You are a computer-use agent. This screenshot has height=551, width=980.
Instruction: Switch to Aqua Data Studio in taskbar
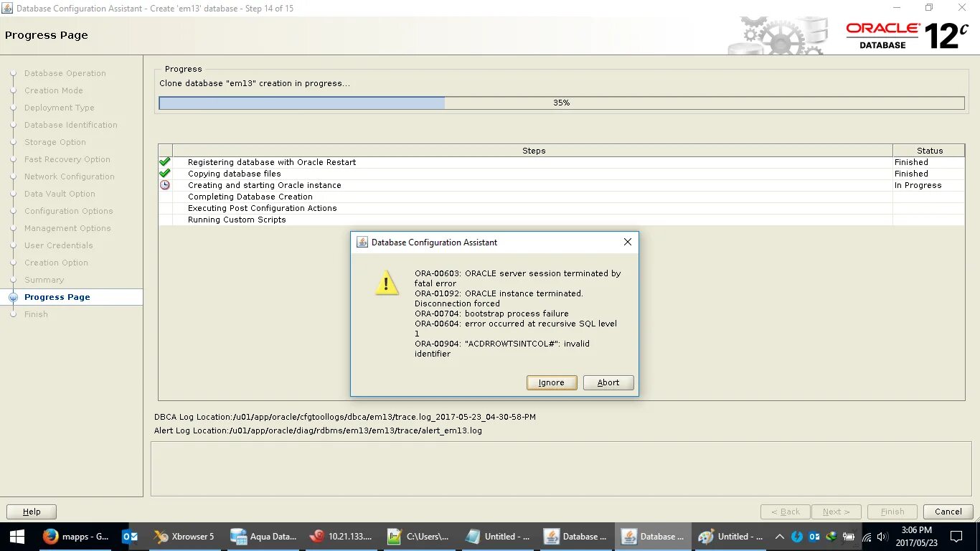(x=263, y=537)
